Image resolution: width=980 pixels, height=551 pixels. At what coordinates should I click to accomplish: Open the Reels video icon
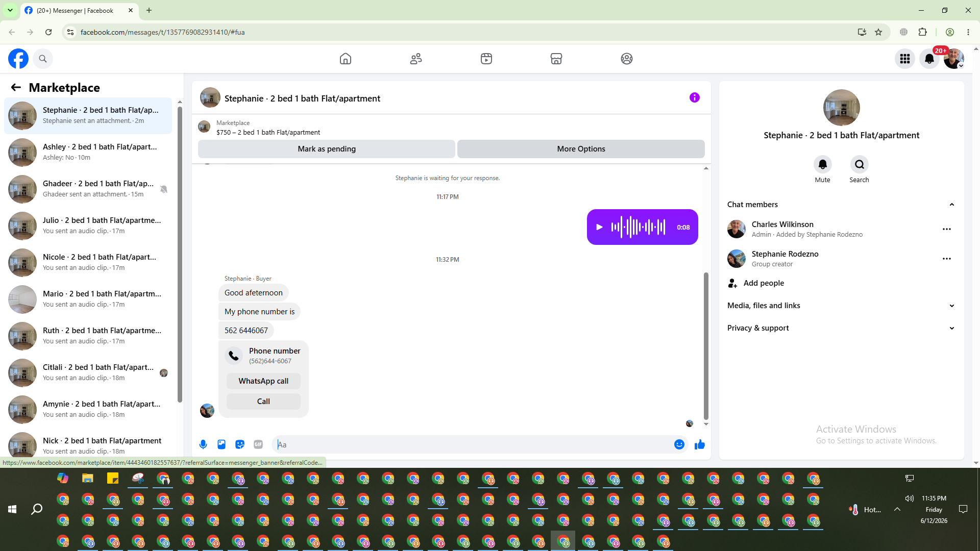pyautogui.click(x=486, y=59)
